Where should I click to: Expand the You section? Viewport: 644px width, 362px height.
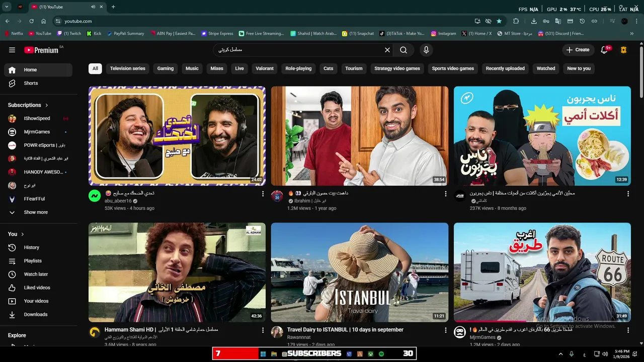pyautogui.click(x=16, y=234)
